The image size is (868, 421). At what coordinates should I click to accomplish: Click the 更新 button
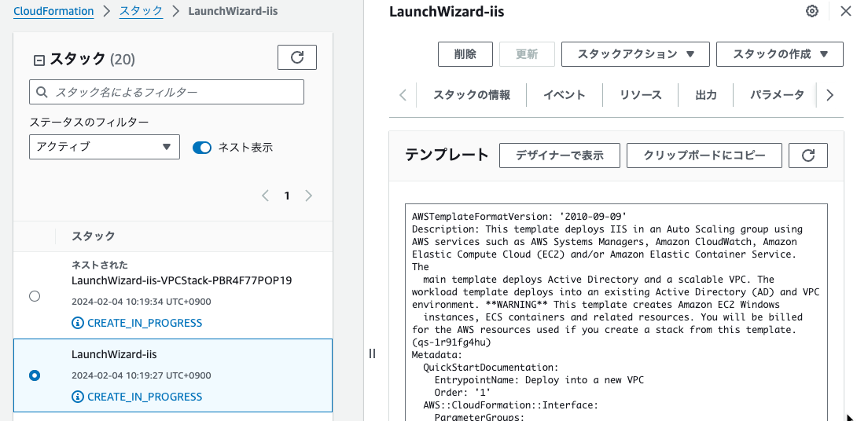tap(527, 54)
